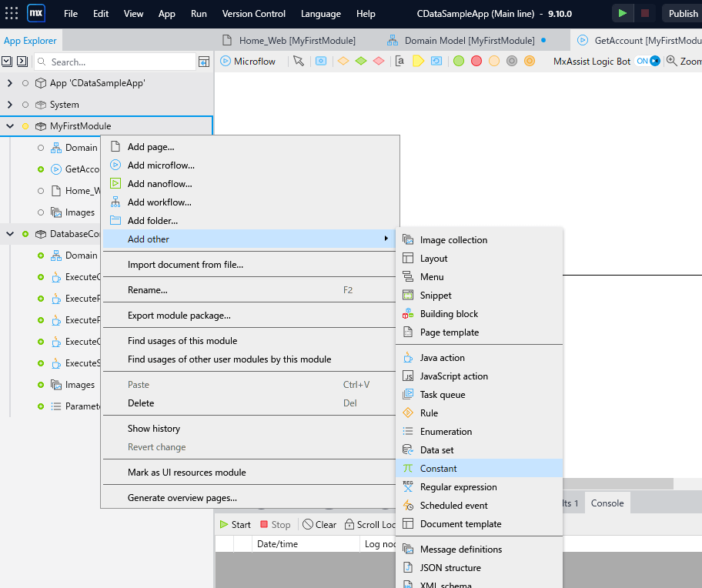Viewport: 702px width, 588px height.
Task: Pick the green start event circle
Action: coord(459,61)
